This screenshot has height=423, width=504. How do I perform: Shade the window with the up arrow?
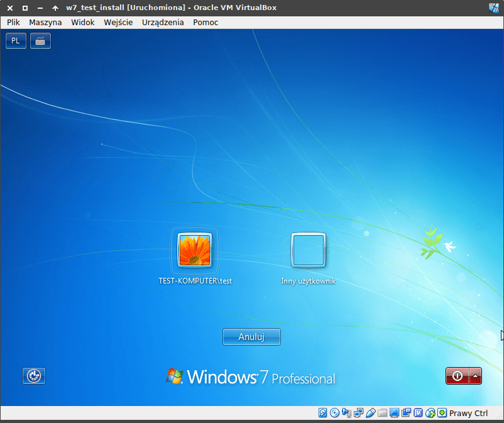tap(55, 8)
